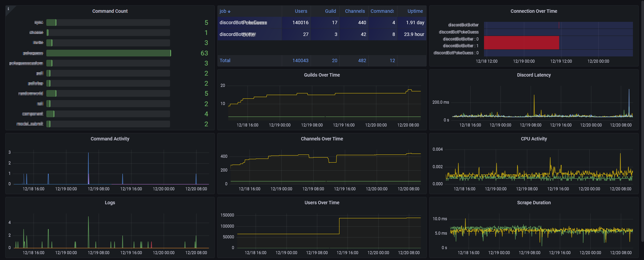Select the 140016 users table cell
This screenshot has width=644, height=260.
tap(300, 23)
